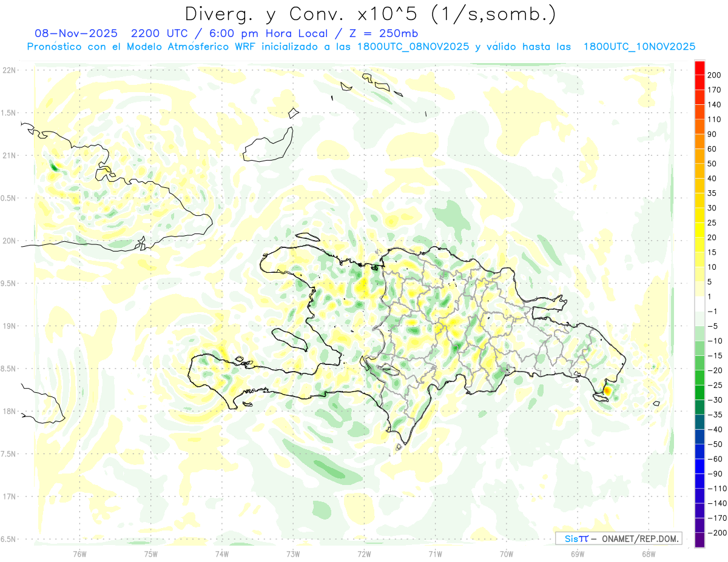Click color bar value "-60"

(x=715, y=459)
